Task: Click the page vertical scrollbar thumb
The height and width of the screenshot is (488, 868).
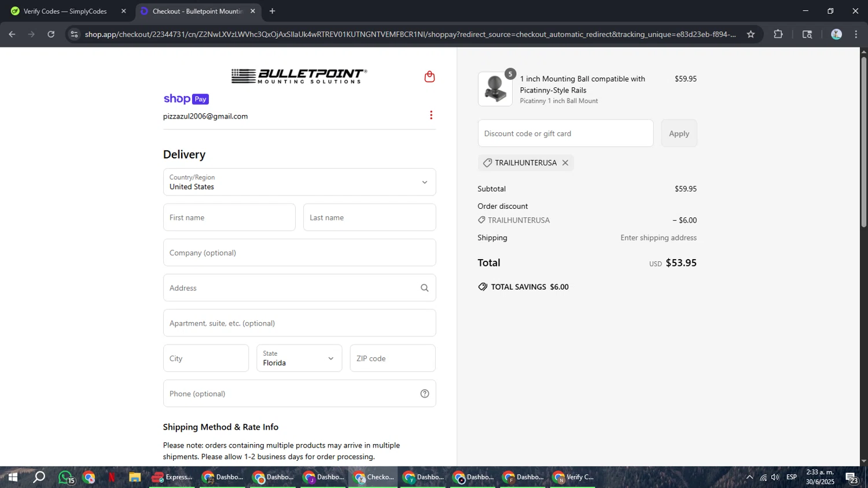Action: (863, 142)
